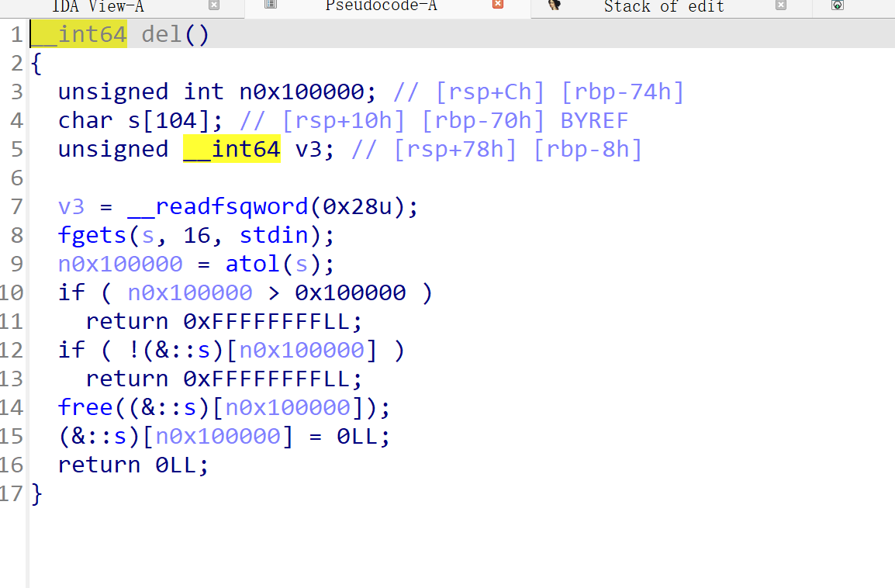
Task: Switch to the IDA View-A tab
Action: coord(98,6)
